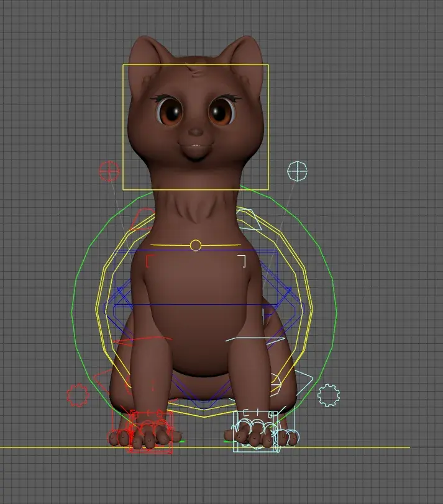
Task: Click the cat's eye on the right side
Action: point(219,112)
